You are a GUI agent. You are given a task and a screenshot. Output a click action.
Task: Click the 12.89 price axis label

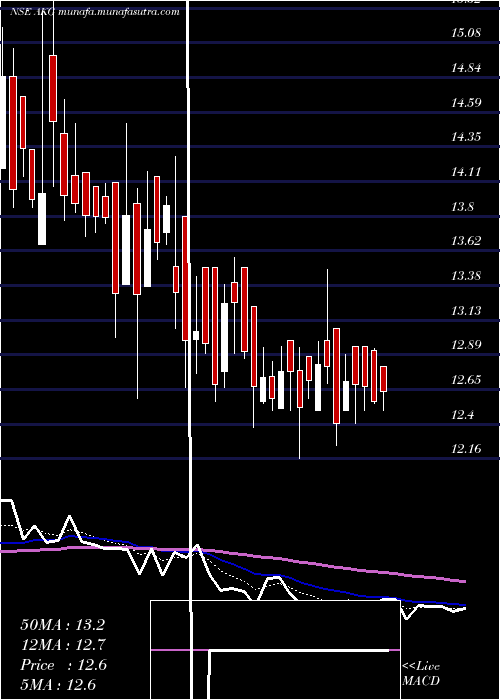coord(466,345)
